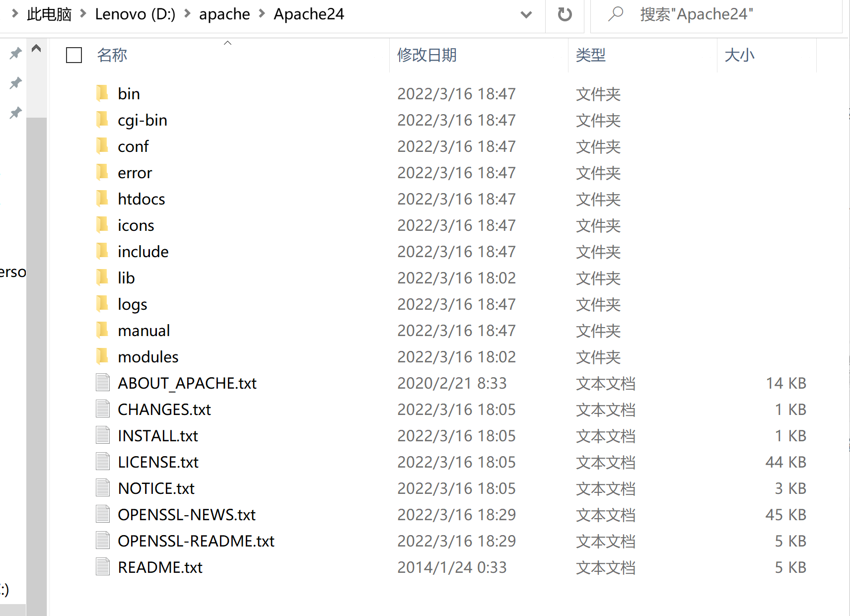
Task: Click the sort ascending chevron above 名称
Action: pyautogui.click(x=227, y=43)
